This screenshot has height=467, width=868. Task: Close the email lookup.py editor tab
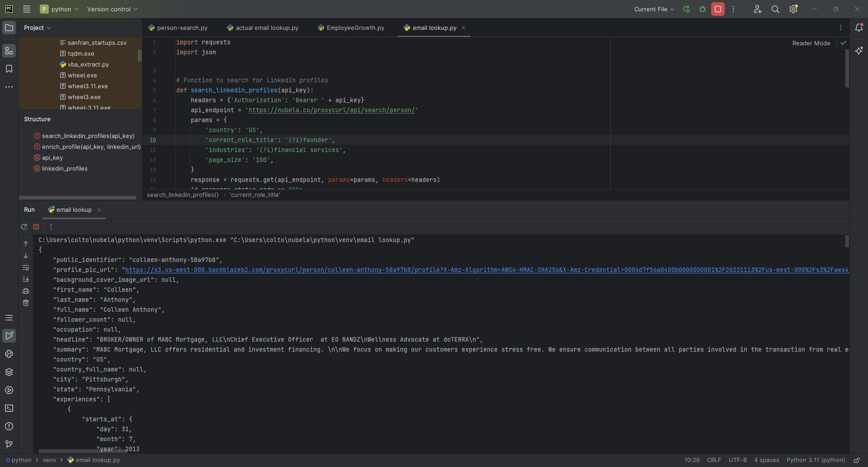463,28
